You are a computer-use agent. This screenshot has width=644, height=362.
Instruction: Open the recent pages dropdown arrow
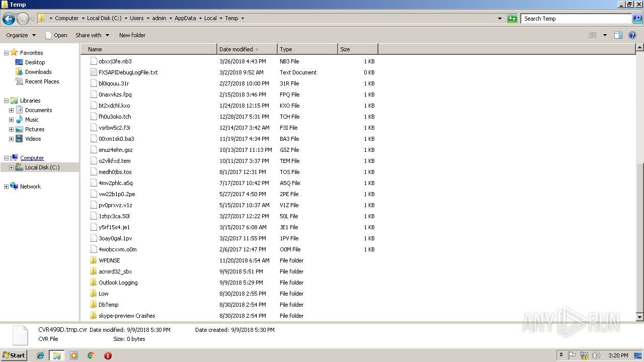pyautogui.click(x=32, y=19)
